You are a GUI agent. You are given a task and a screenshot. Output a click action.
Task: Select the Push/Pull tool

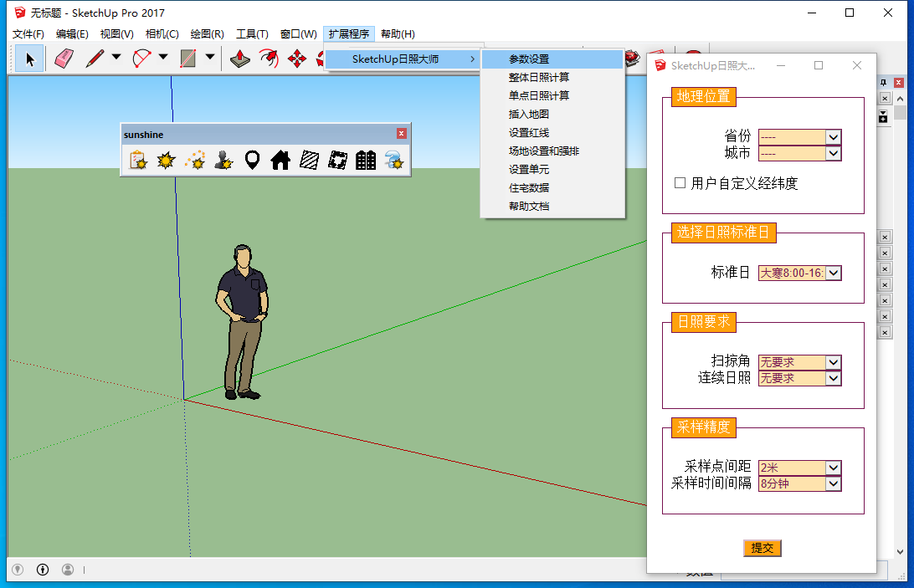pos(240,59)
